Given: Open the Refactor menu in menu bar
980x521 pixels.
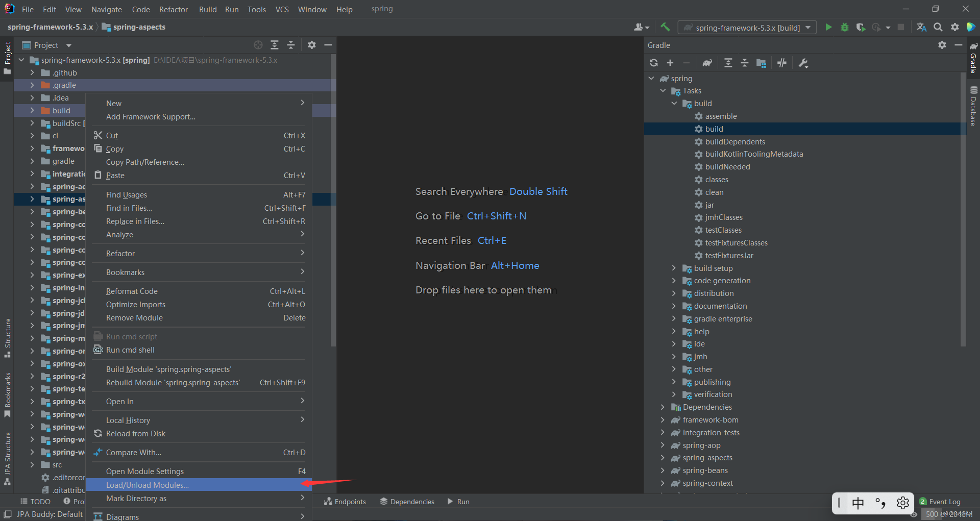Looking at the screenshot, I should point(173,9).
